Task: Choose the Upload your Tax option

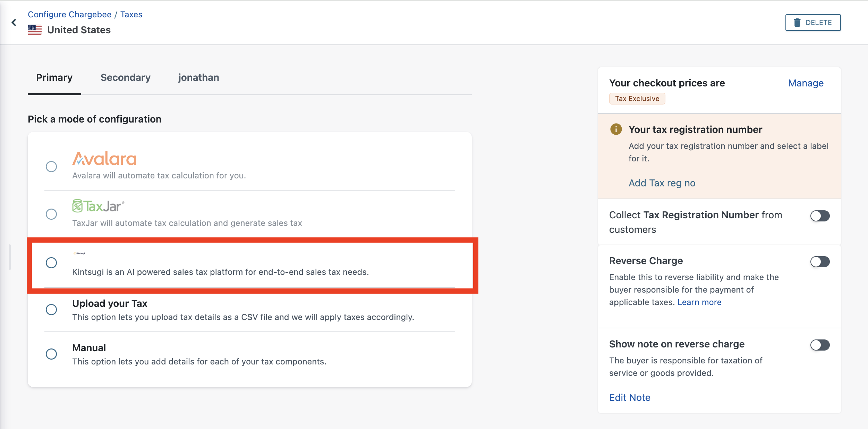Action: (x=51, y=310)
